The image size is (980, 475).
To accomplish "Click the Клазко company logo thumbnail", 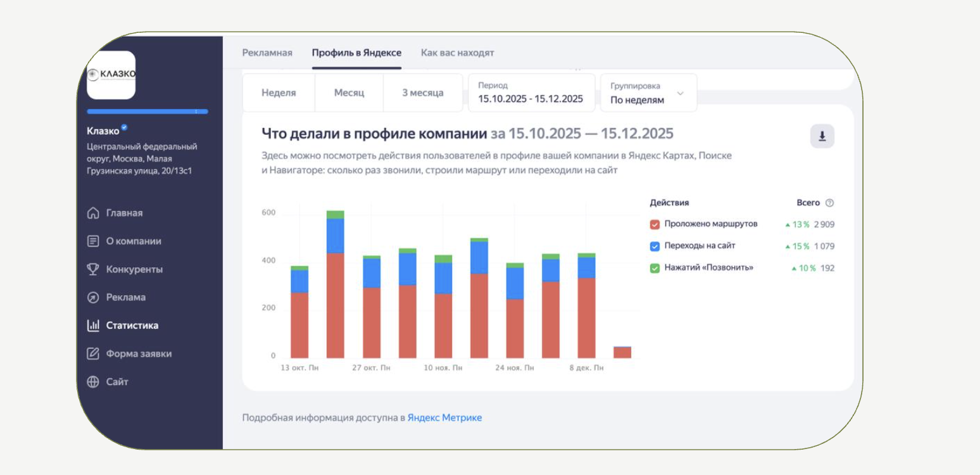I will click(111, 75).
